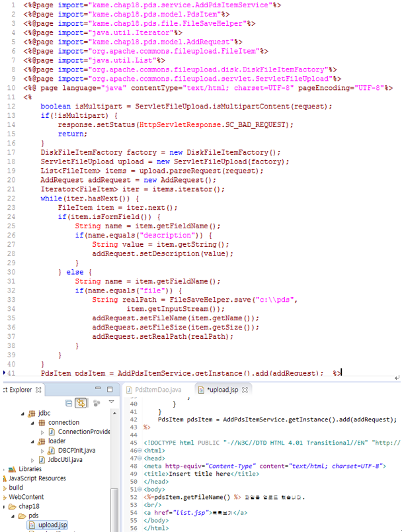The height and width of the screenshot is (532, 402).
Task: Collapse the loader package node
Action: 32,441
